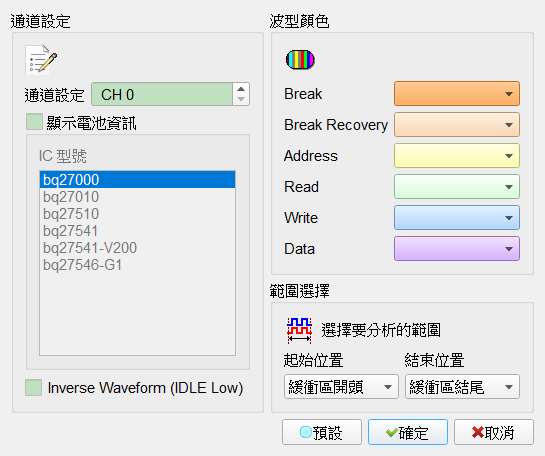Viewport: 545px width, 456px height.
Task: Open the Break Recovery color dropdown
Action: (457, 125)
